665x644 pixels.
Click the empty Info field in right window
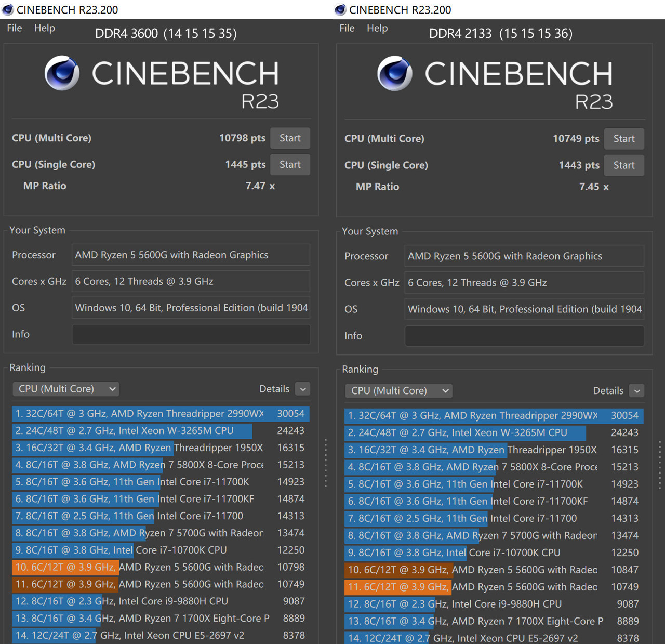[x=524, y=336]
